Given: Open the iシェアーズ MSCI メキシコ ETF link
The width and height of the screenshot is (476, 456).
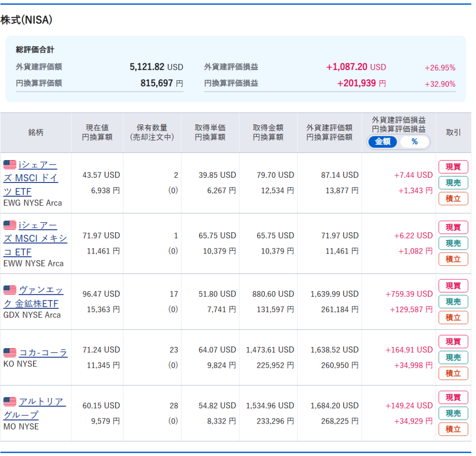Looking at the screenshot, I should [x=35, y=239].
